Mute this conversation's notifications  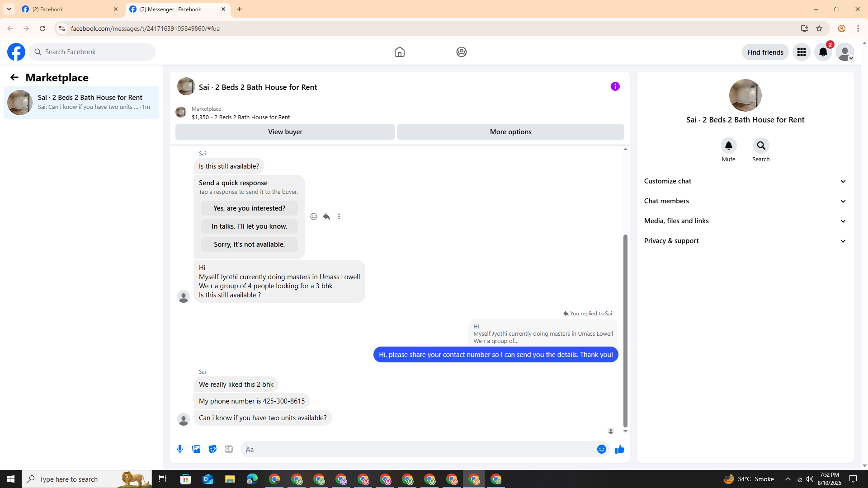[728, 146]
